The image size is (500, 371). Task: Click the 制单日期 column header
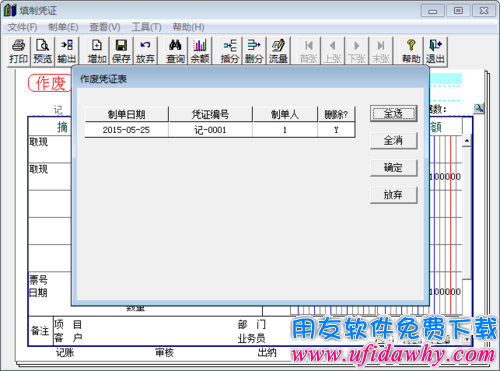[x=126, y=114]
